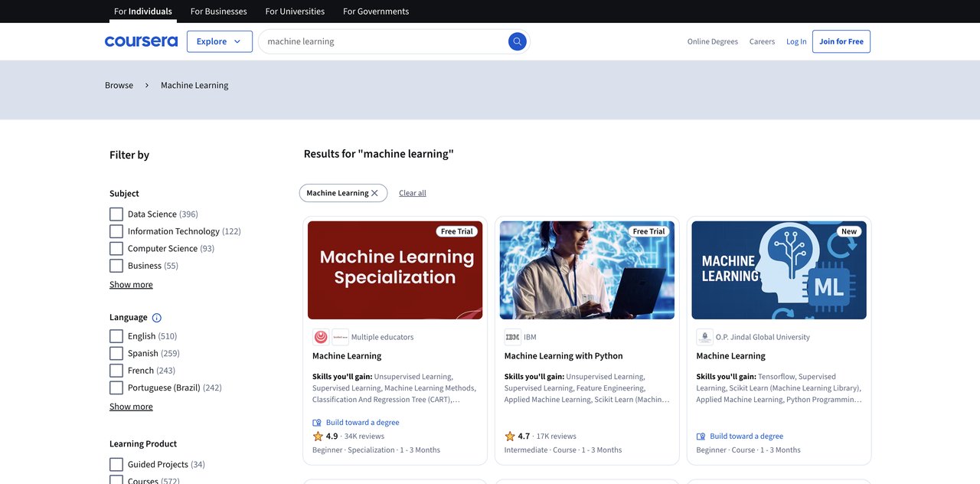Check the Data Science subject filter
Viewport: 980px width, 484px height.
(116, 214)
